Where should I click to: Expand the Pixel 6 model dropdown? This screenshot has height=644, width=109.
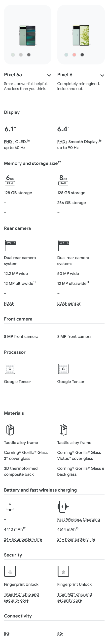point(102,75)
